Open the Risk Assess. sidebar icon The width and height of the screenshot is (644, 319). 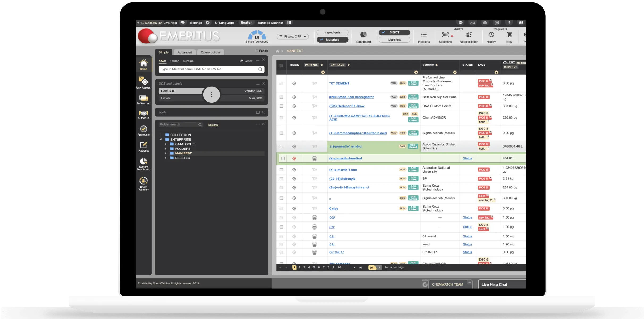[x=143, y=81]
